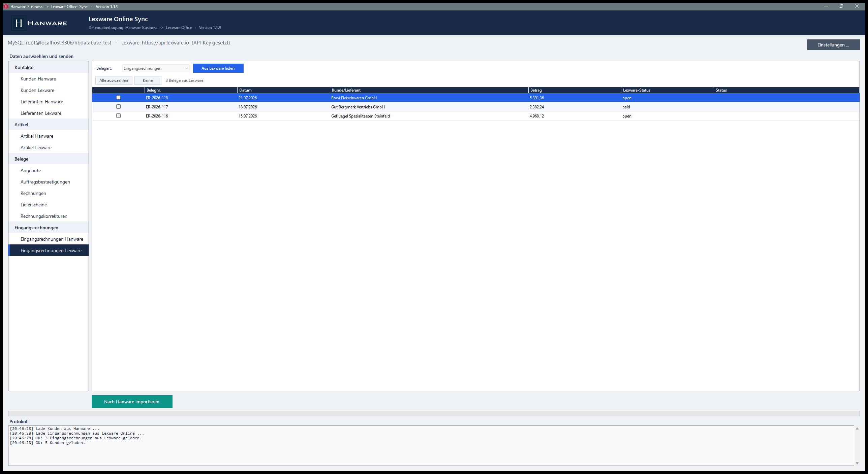Image resolution: width=868 pixels, height=474 pixels.
Task: Click the progress bar above Protokoll
Action: coord(434,413)
